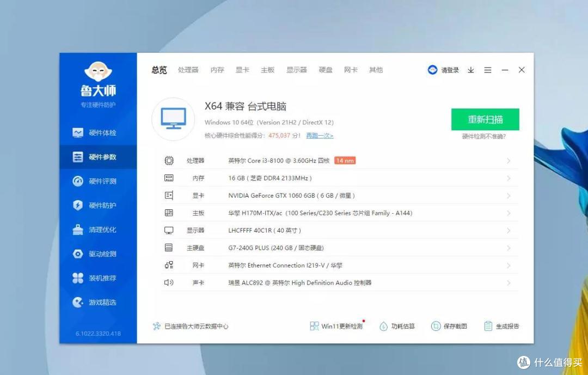Click NVIDIA GeForce GTX 1060 6GB text
588x375 pixels.
click(x=272, y=196)
